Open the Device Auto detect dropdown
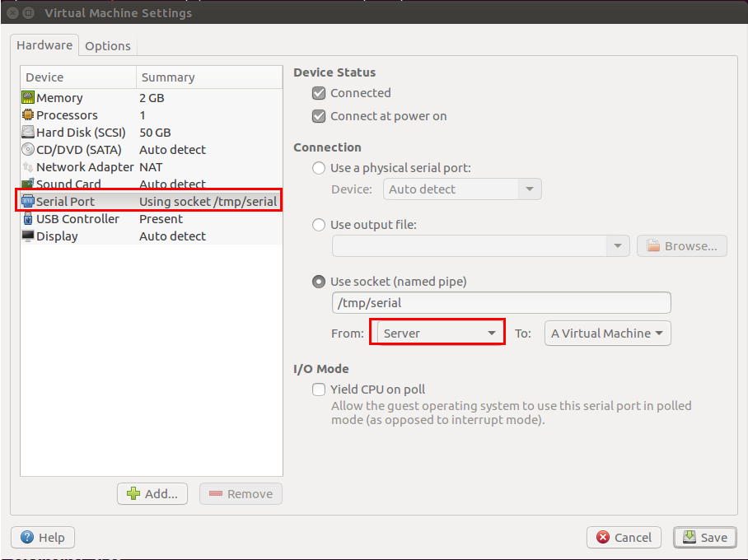Image resolution: width=748 pixels, height=560 pixels. coord(462,189)
